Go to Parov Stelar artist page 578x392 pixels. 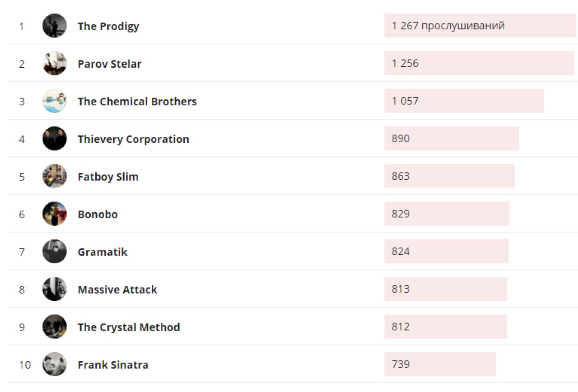(109, 64)
